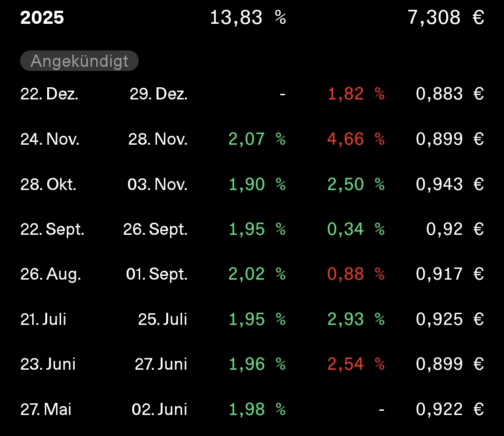Click the red 4,66 % change value
Image resolution: width=504 pixels, height=436 pixels.
click(x=355, y=139)
